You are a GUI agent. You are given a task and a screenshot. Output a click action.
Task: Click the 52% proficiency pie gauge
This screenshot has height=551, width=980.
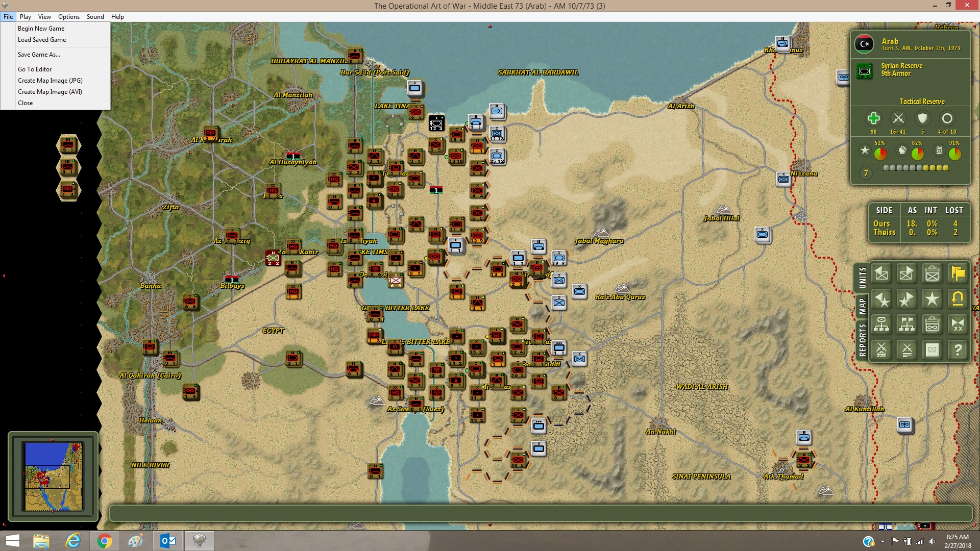point(880,154)
